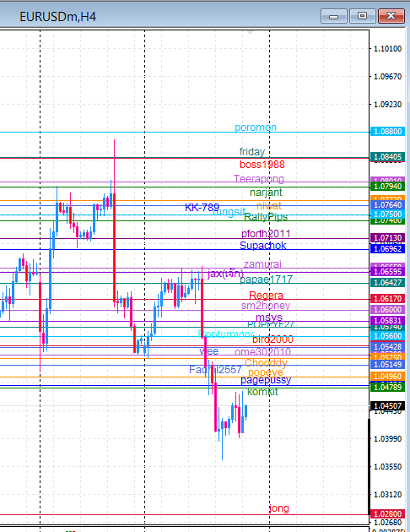Select the friday horizontal line label
This screenshot has height=532, width=410.
252,152
